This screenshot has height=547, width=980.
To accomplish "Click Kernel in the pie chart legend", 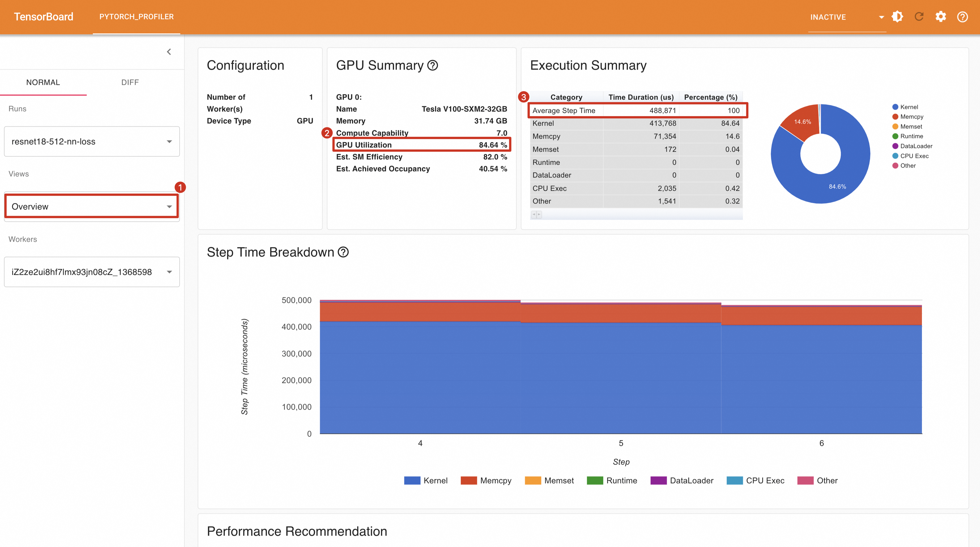I will point(905,107).
